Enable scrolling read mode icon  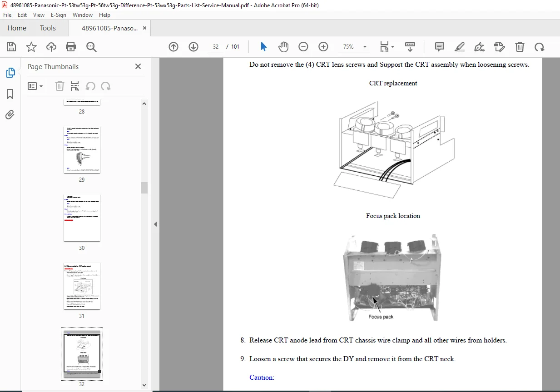point(410,47)
